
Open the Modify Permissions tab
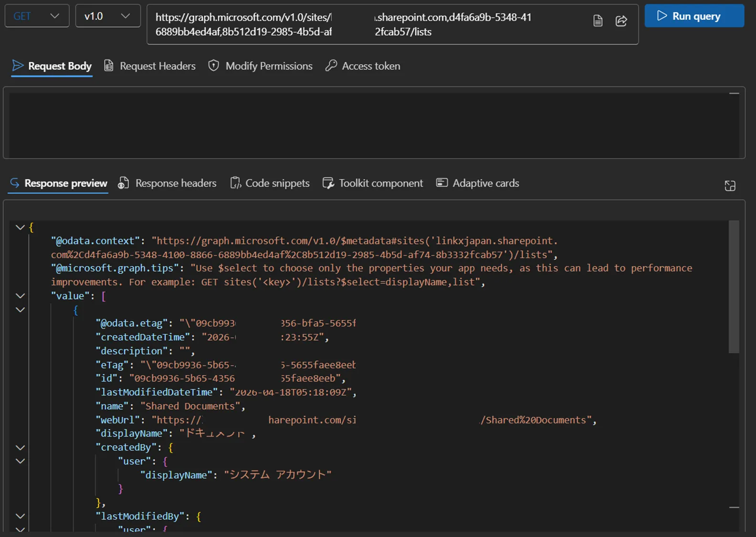(x=261, y=66)
